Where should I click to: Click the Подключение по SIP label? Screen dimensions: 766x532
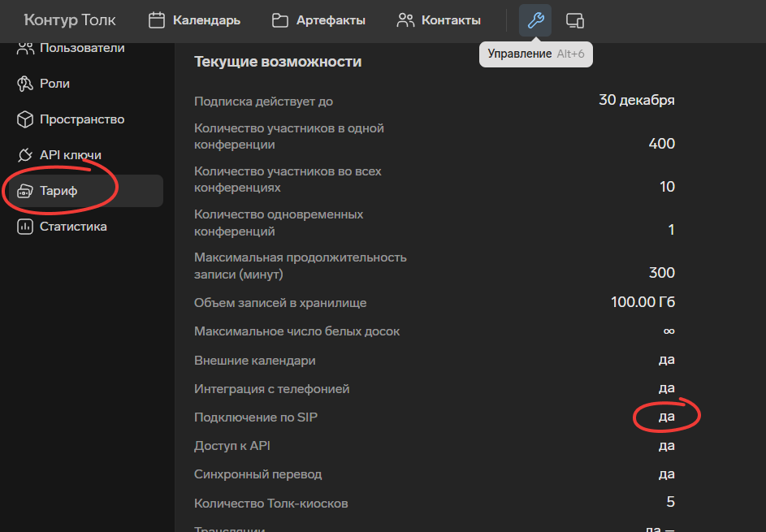coord(256,417)
